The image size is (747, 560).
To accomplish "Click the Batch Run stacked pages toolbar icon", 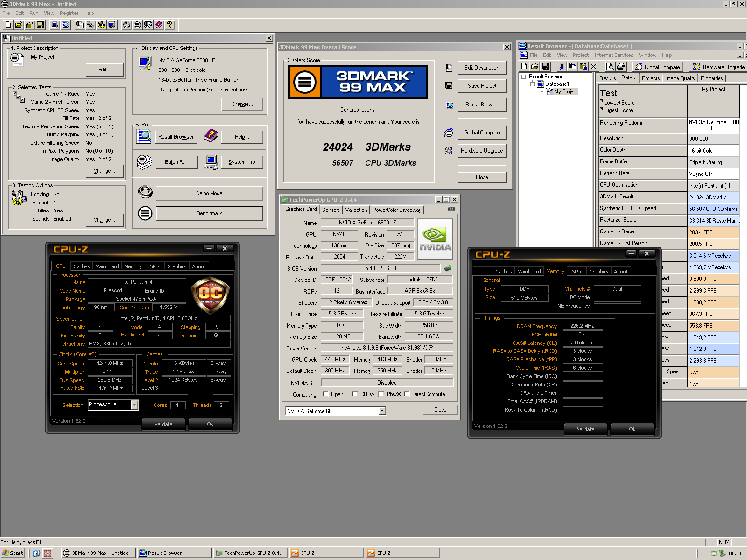I will [x=148, y=25].
